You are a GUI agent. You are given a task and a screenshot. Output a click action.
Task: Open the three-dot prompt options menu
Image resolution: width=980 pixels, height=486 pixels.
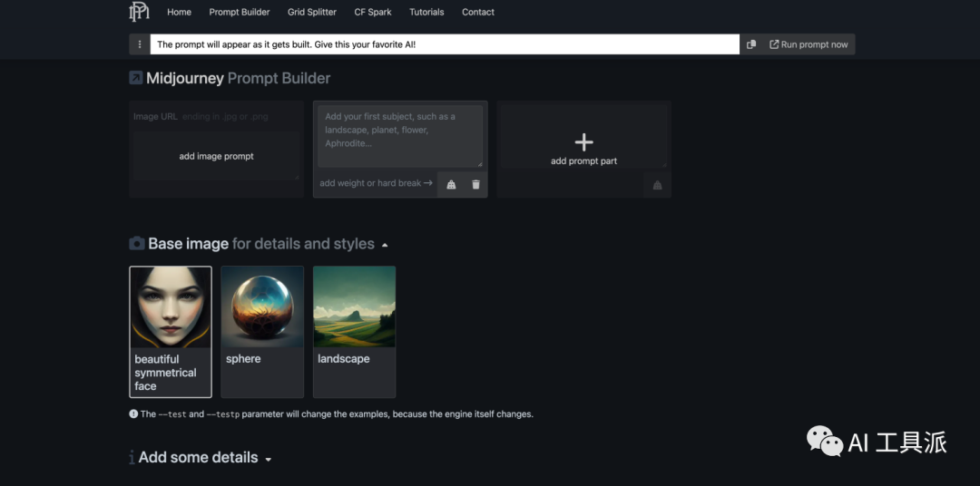pyautogui.click(x=140, y=44)
